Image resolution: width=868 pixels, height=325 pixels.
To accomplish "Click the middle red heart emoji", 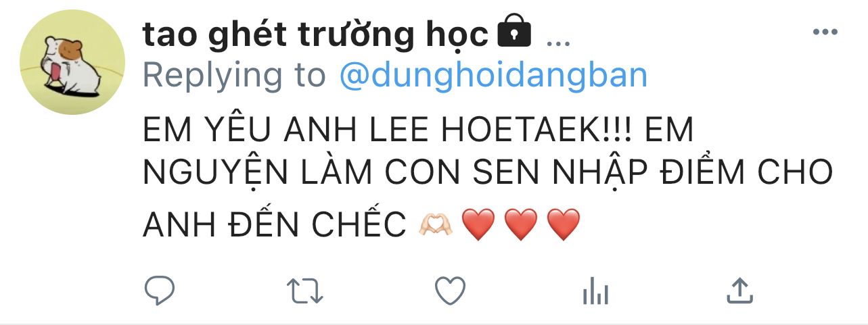I will [x=521, y=224].
